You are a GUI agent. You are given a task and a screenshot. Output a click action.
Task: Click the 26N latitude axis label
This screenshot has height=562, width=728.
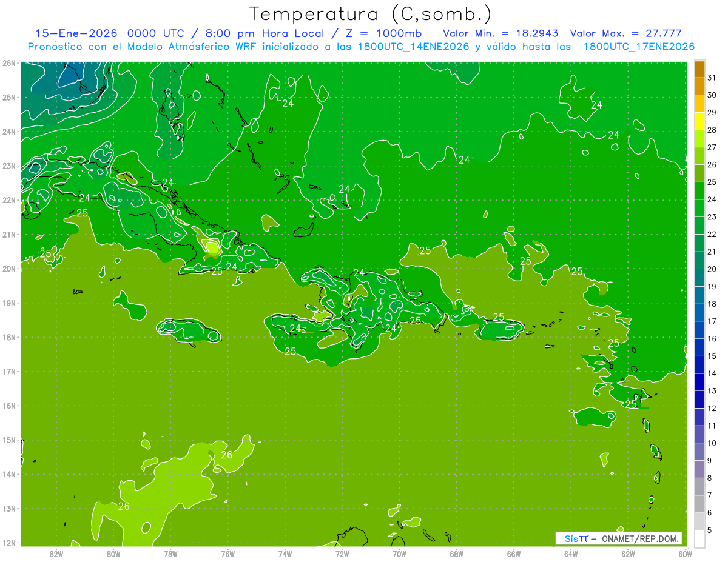click(x=9, y=63)
